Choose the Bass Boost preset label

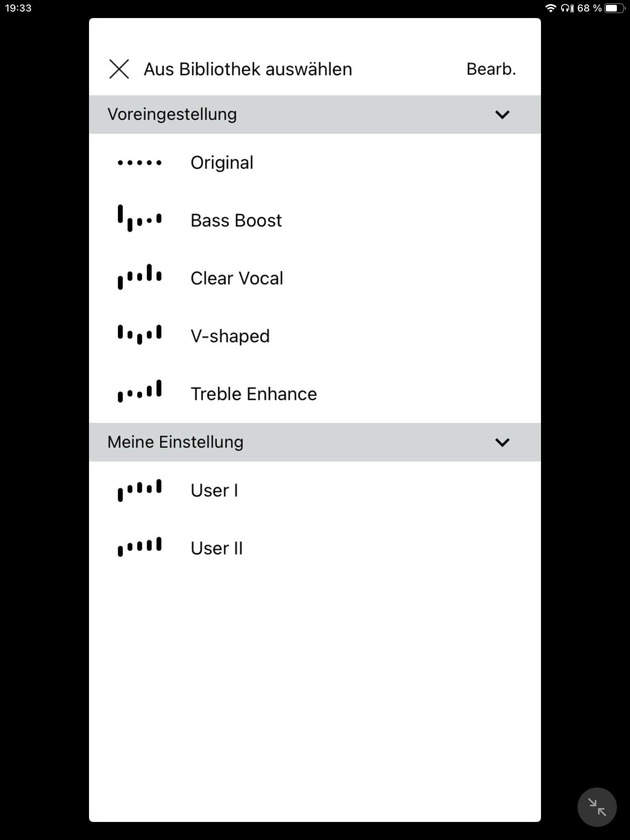click(x=236, y=221)
